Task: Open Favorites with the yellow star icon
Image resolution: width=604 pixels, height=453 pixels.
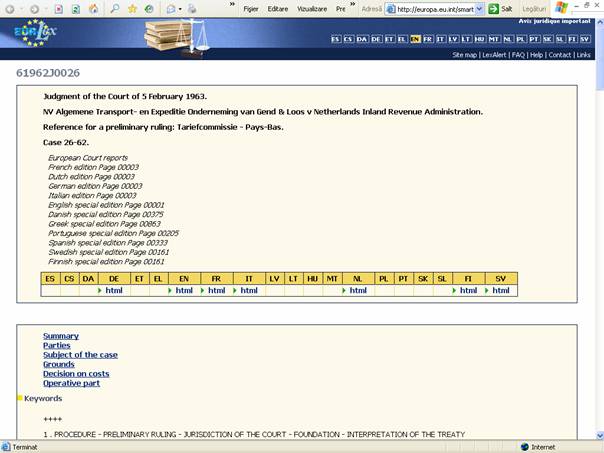Action: pyautogui.click(x=132, y=8)
